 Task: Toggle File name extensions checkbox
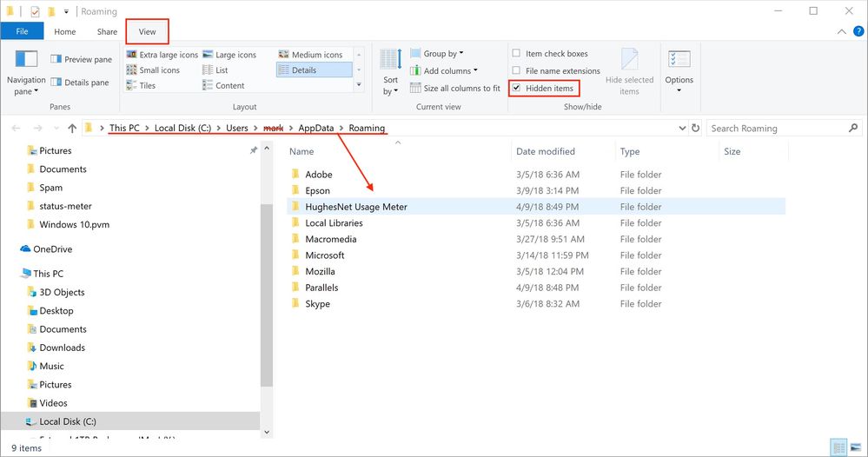(517, 71)
